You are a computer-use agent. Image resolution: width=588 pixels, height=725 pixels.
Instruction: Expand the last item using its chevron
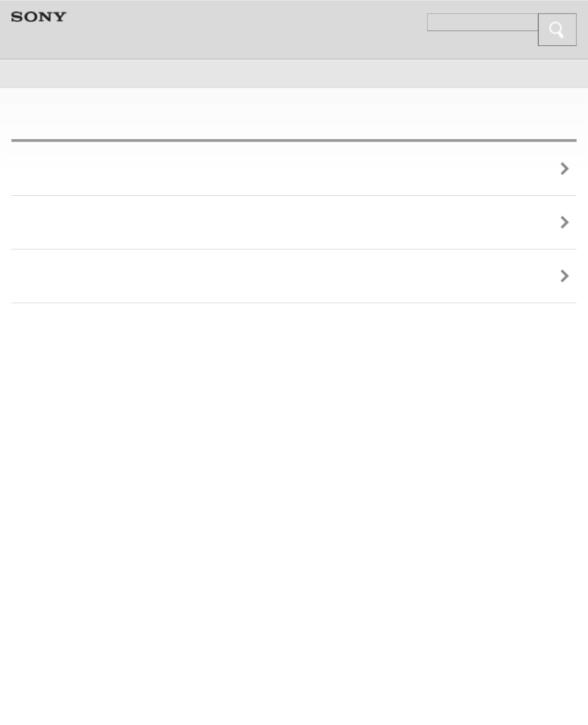click(564, 276)
